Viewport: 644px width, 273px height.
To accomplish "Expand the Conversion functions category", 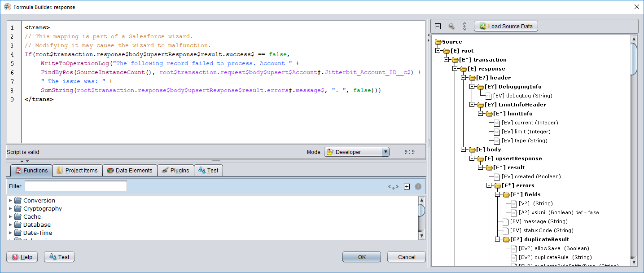I will point(11,201).
